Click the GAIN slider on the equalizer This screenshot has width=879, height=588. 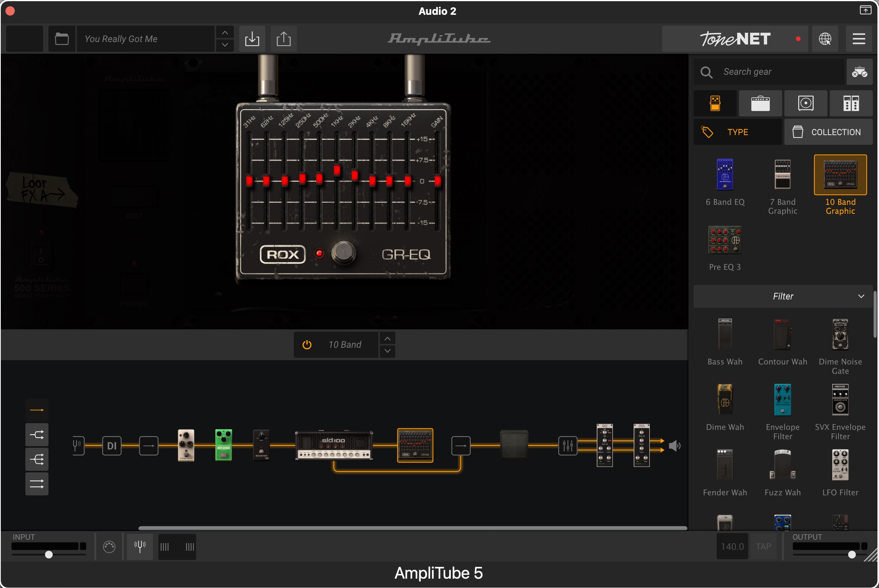(x=438, y=181)
